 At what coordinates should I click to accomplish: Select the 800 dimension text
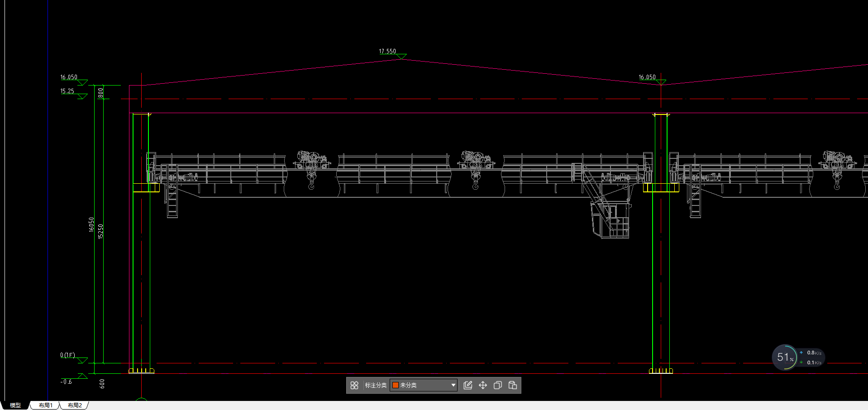click(100, 93)
